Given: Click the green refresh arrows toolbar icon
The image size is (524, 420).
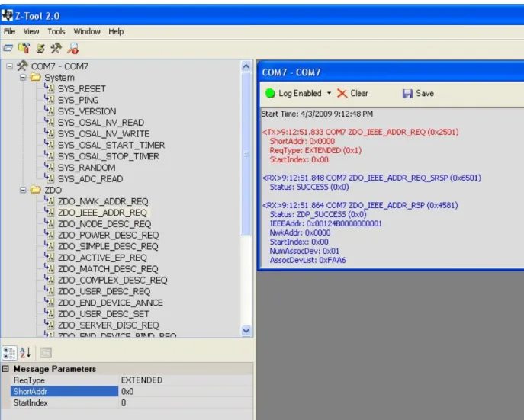Looking at the screenshot, I should tap(40, 49).
